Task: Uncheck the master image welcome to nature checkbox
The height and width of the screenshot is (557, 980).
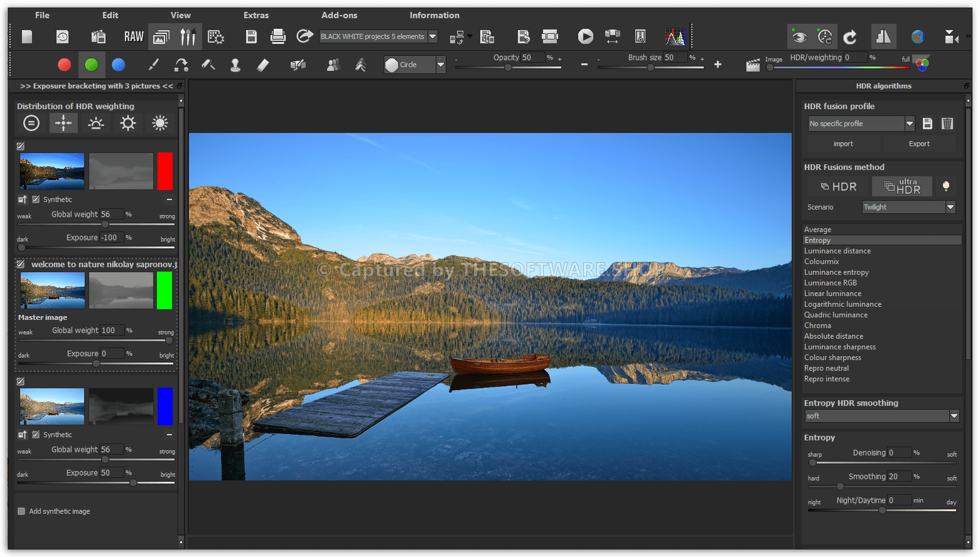Action: tap(21, 264)
